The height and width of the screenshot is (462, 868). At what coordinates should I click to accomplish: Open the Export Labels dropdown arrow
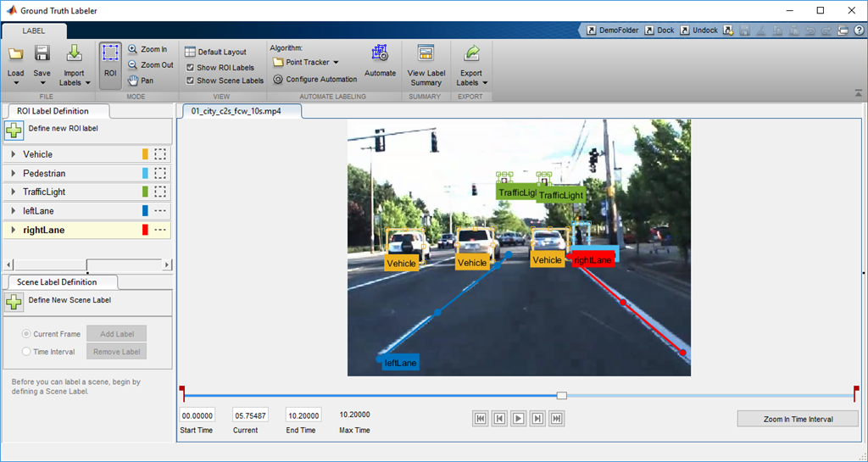click(486, 83)
